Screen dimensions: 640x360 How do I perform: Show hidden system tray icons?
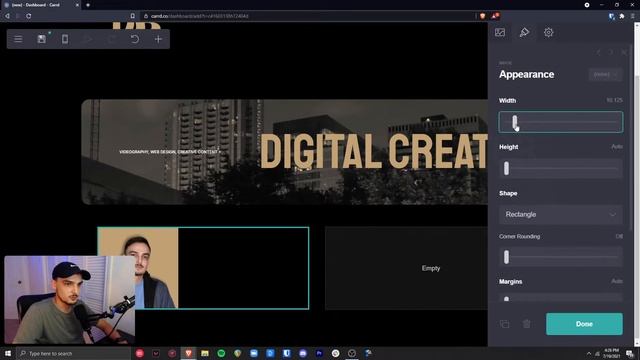coord(589,353)
